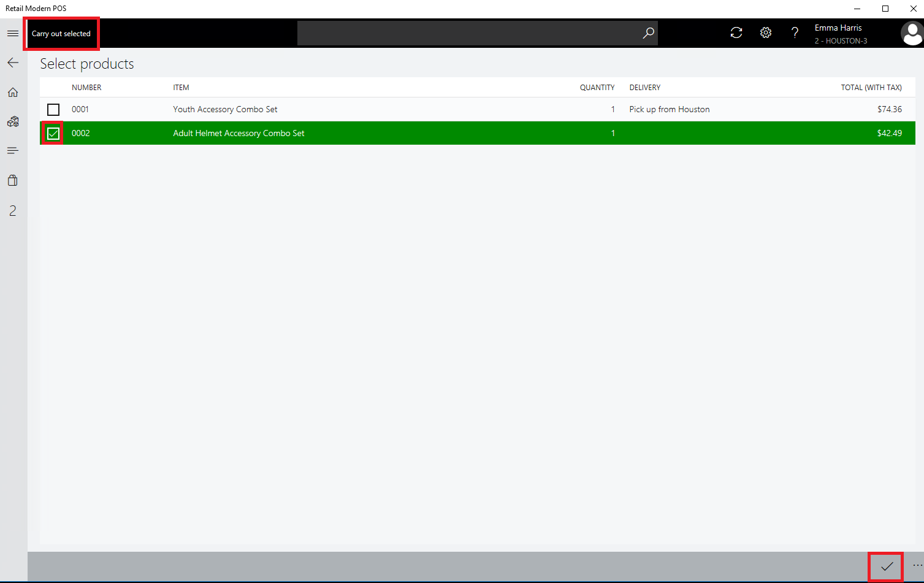
Task: Click the magnifier search icon
Action: 648,33
